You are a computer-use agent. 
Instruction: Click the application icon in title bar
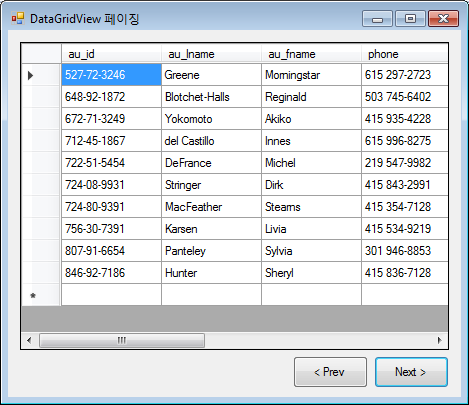click(18, 18)
